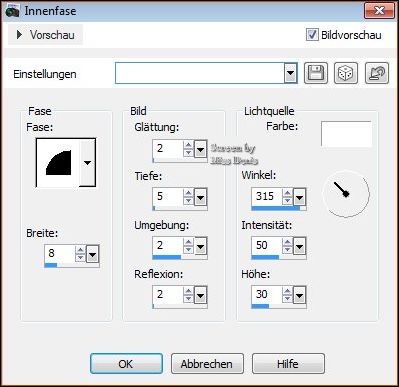399x387 pixels.
Task: Click into the Höhe value field
Action: coord(267,294)
